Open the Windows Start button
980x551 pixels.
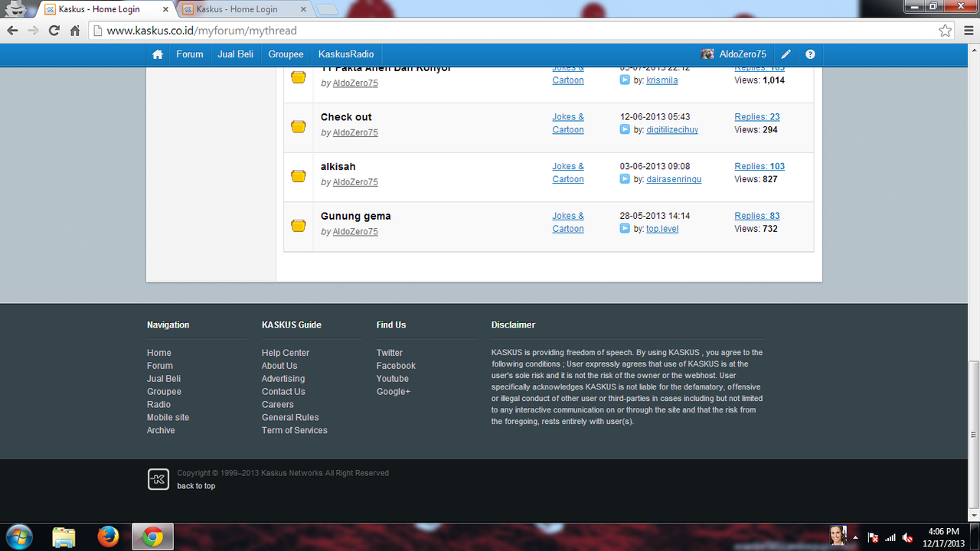18,537
